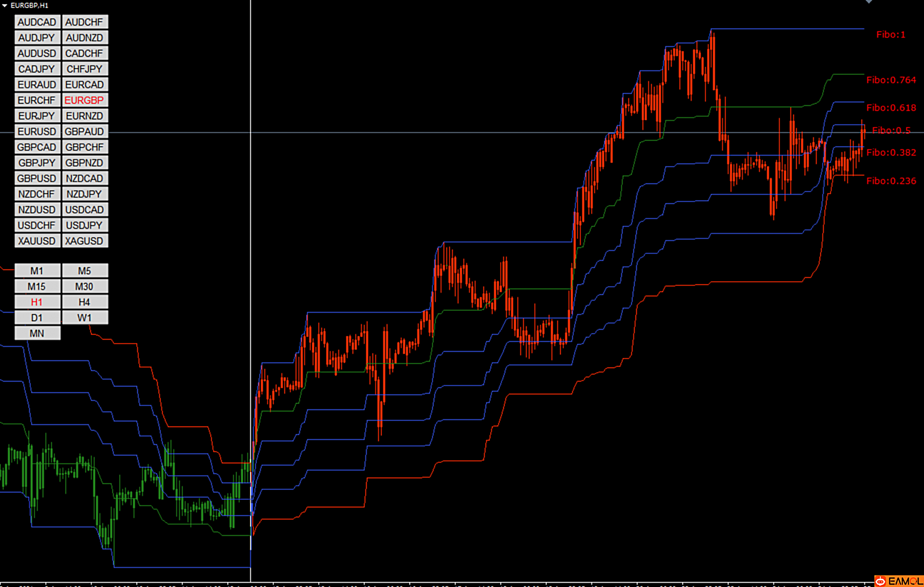The image size is (924, 587).
Task: Select the MN monthly timeframe
Action: [37, 333]
